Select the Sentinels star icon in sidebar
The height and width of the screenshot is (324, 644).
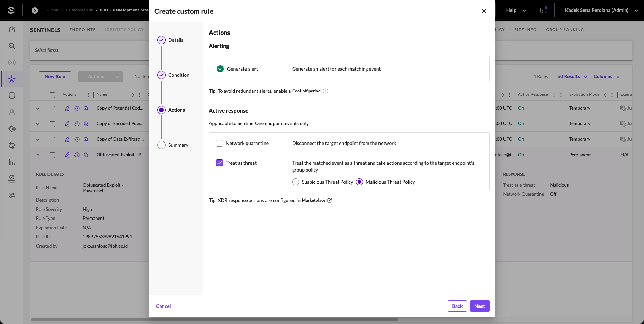[12, 79]
